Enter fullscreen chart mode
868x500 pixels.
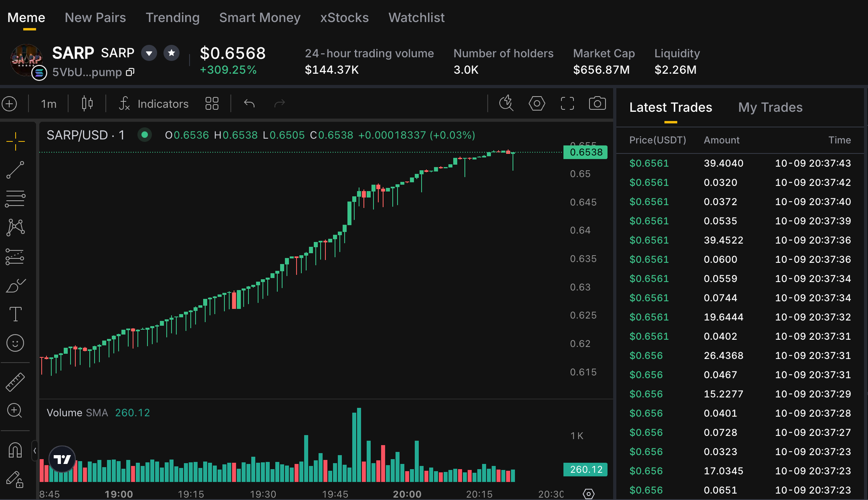[x=567, y=103]
